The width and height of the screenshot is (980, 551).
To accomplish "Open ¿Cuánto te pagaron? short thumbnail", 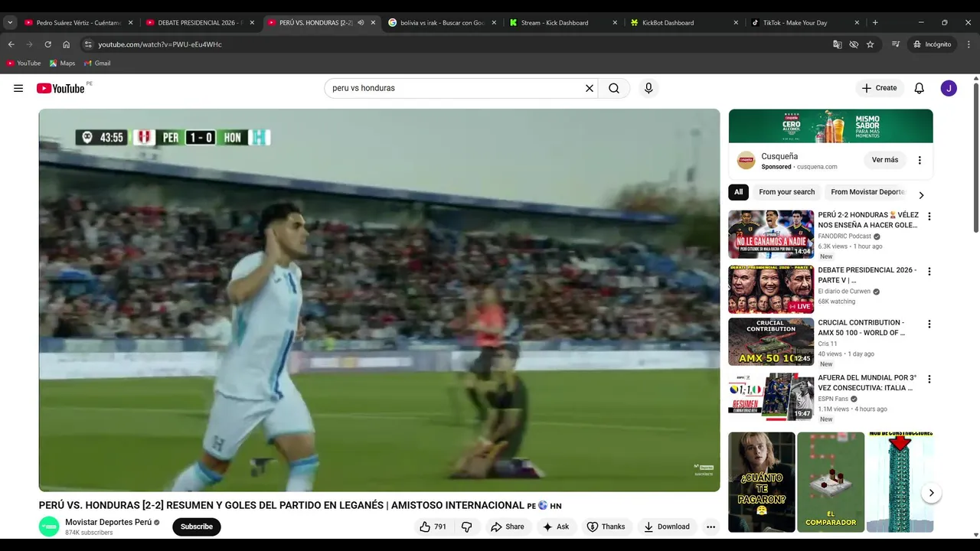I will pos(762,482).
